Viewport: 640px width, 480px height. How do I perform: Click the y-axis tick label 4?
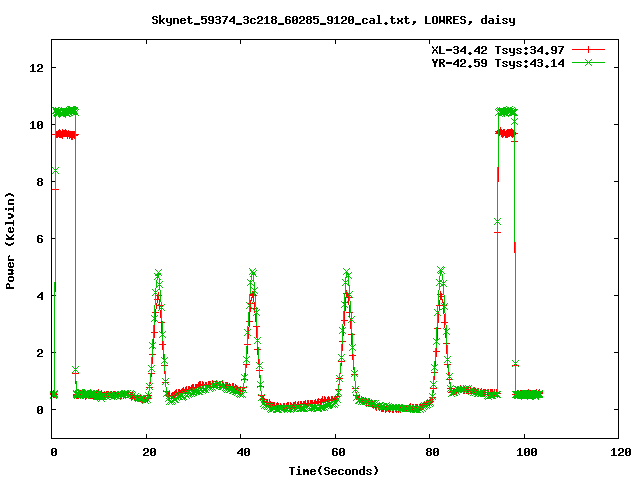(40, 296)
